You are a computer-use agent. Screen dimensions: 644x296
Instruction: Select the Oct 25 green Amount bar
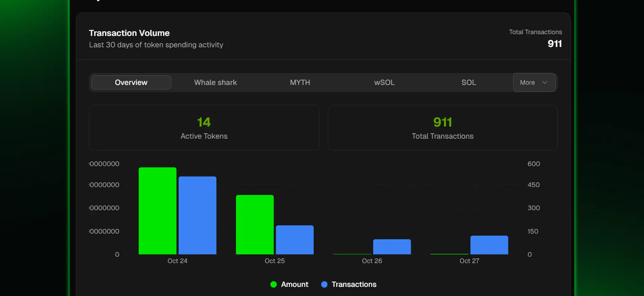point(255,224)
